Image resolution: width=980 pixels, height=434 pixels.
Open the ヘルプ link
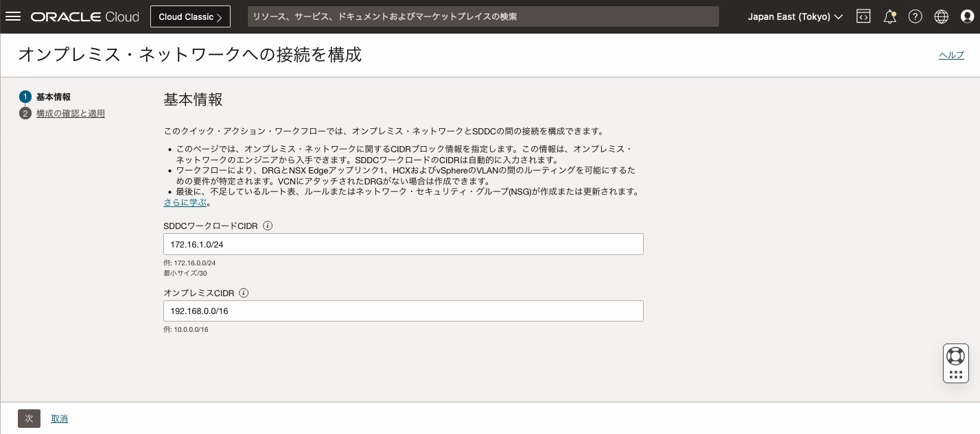[x=951, y=55]
